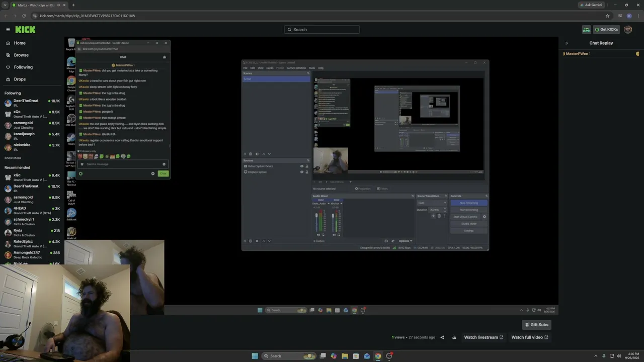Image resolution: width=644 pixels, height=362 pixels.
Task: Open the Watch full video link
Action: click(530, 337)
